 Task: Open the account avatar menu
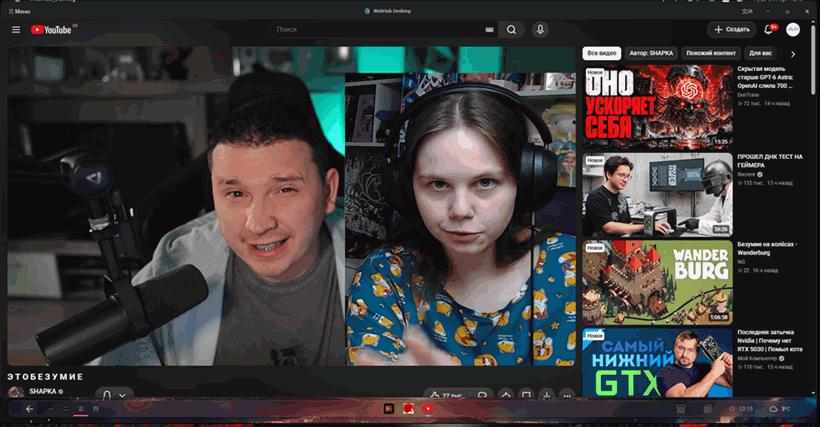(793, 29)
